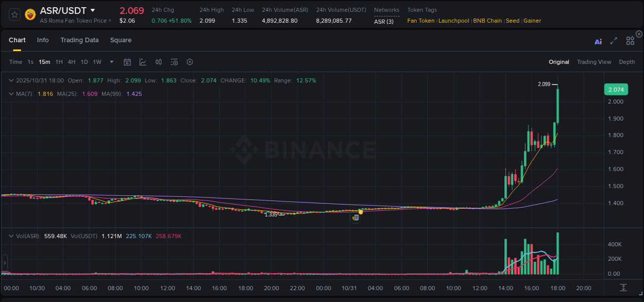Open the extra timeframe dropdown arrow

111,61
